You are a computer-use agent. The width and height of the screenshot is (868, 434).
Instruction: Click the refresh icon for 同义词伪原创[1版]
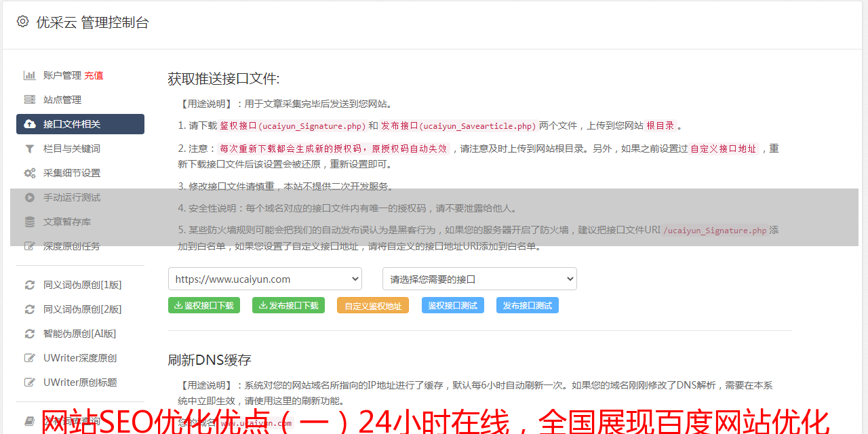30,285
